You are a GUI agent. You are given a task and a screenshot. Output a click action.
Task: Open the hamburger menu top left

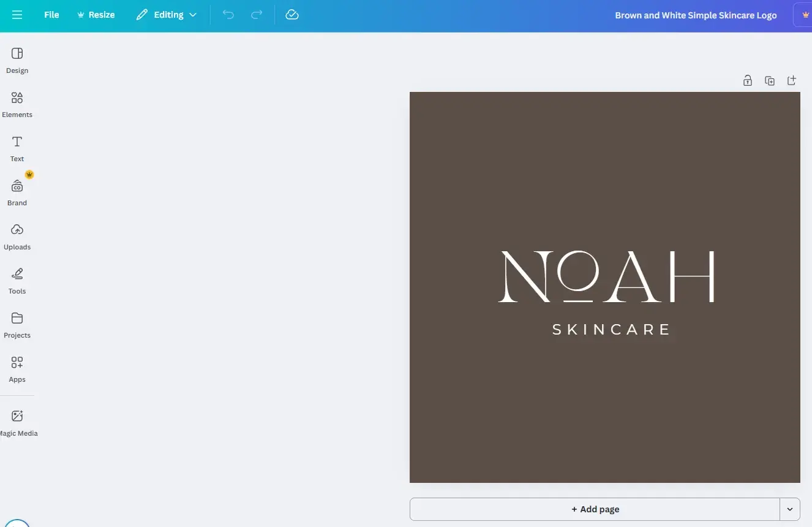tap(17, 15)
